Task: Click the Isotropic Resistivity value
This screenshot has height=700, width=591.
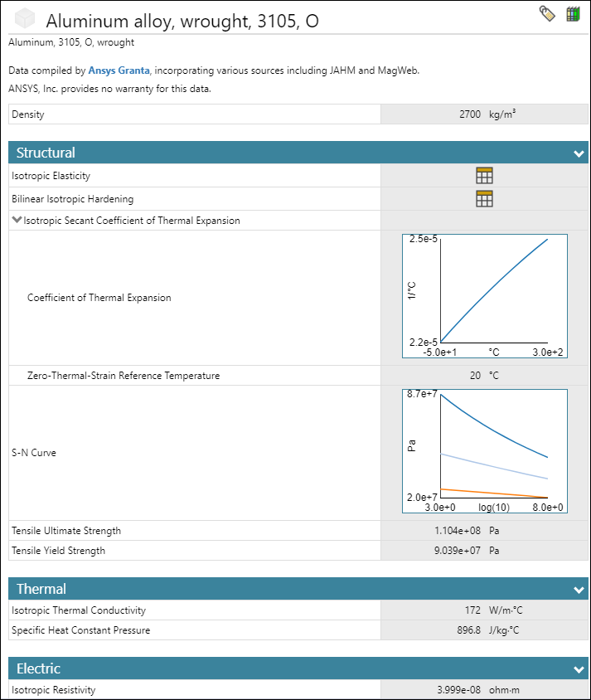Action: pos(458,690)
